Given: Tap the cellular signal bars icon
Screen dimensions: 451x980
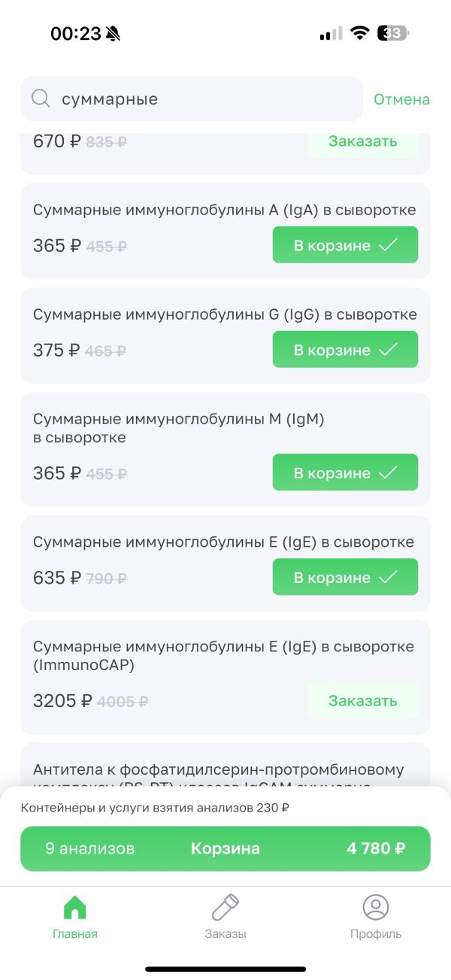Looking at the screenshot, I should (328, 32).
